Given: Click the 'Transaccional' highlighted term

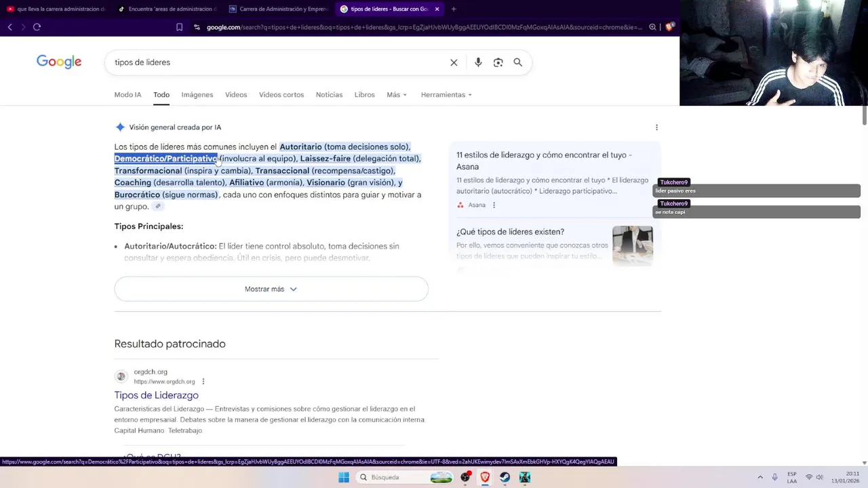Looking at the screenshot, I should pos(282,171).
